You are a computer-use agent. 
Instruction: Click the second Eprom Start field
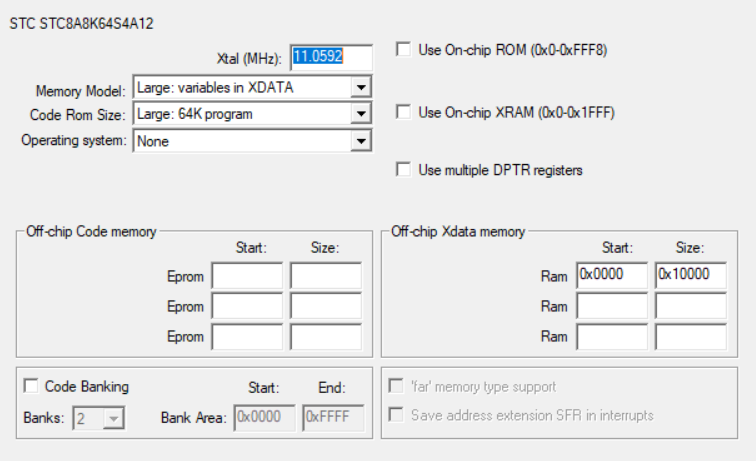tap(247, 306)
